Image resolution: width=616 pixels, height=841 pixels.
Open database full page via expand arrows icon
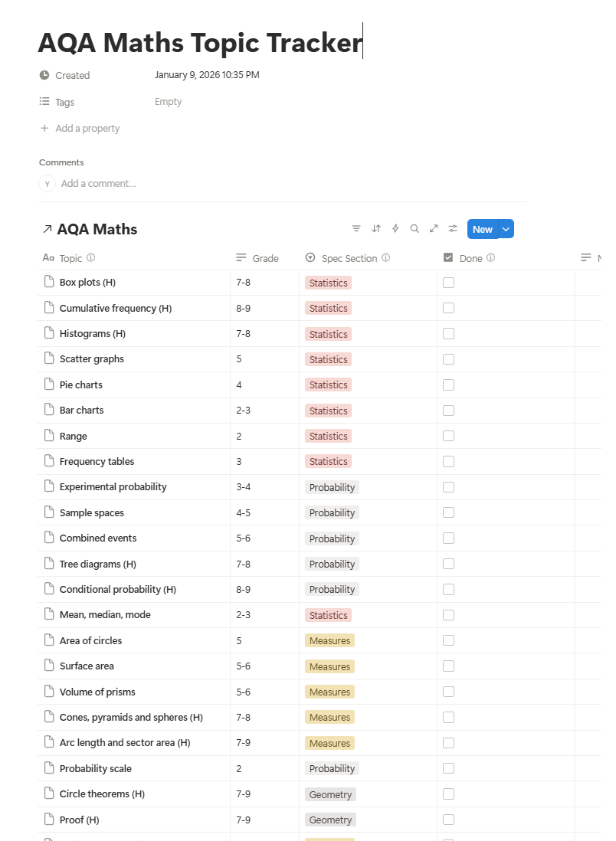point(434,229)
